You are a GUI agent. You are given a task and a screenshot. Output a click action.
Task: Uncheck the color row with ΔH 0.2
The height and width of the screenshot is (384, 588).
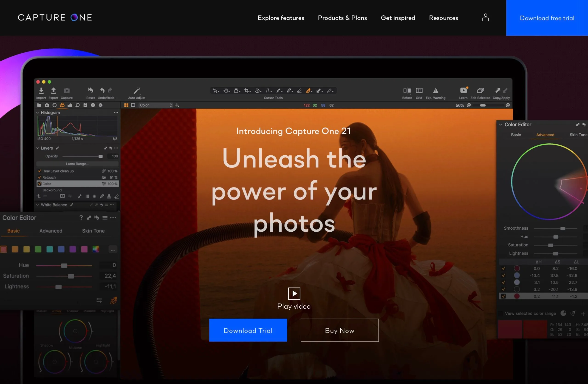pos(503,296)
